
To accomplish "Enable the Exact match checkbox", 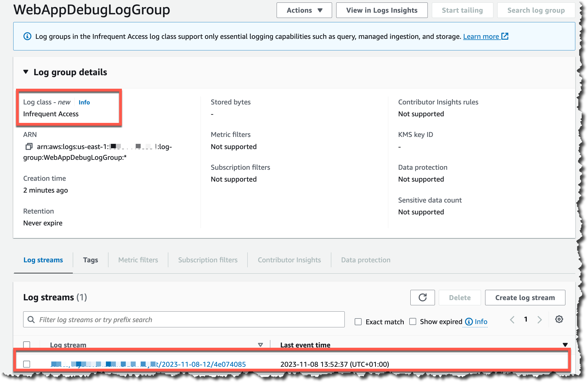I will [x=358, y=322].
